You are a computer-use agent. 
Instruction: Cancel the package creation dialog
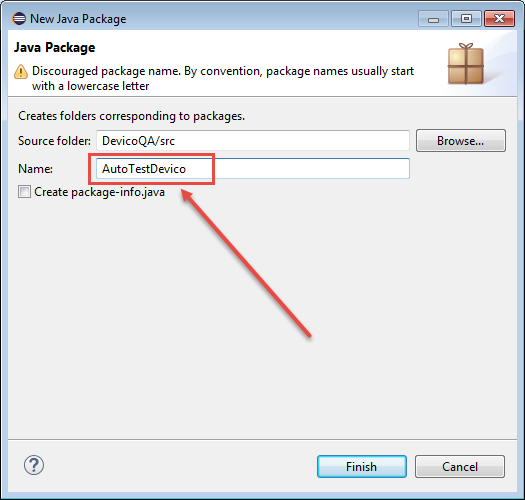tap(460, 466)
